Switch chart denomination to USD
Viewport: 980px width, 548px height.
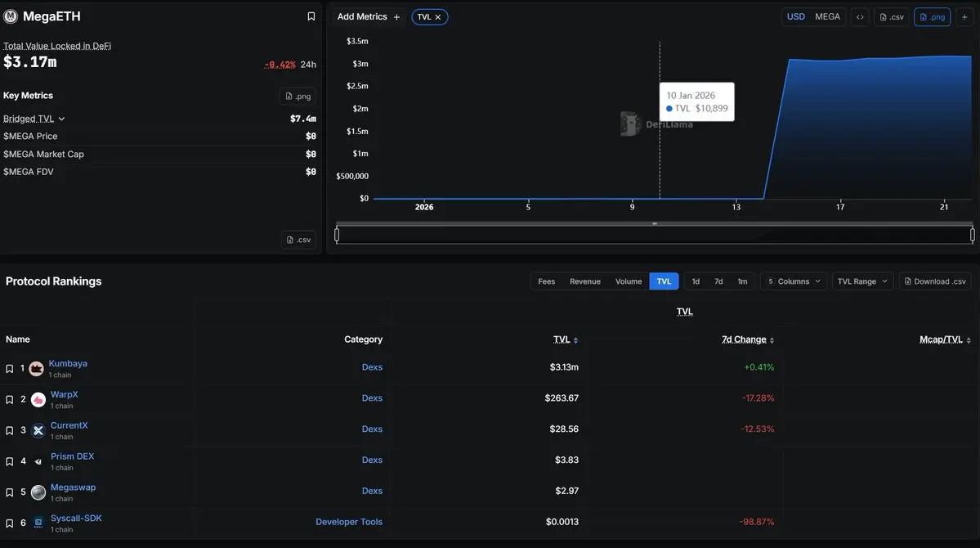coord(795,17)
